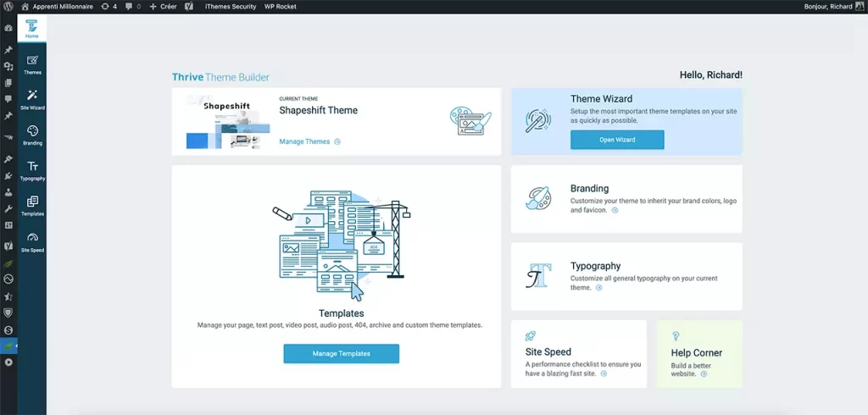Click the palette and brush theme icon
Screen dimensions: 868x415
click(x=470, y=122)
